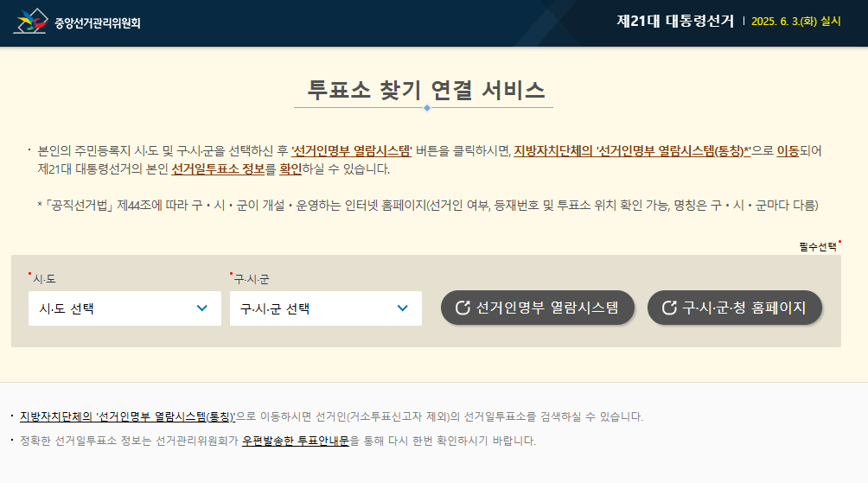Viewport: 868px width, 489px height.
Task: Click the 공직선거법 제44조 footnote text
Action: point(428,206)
